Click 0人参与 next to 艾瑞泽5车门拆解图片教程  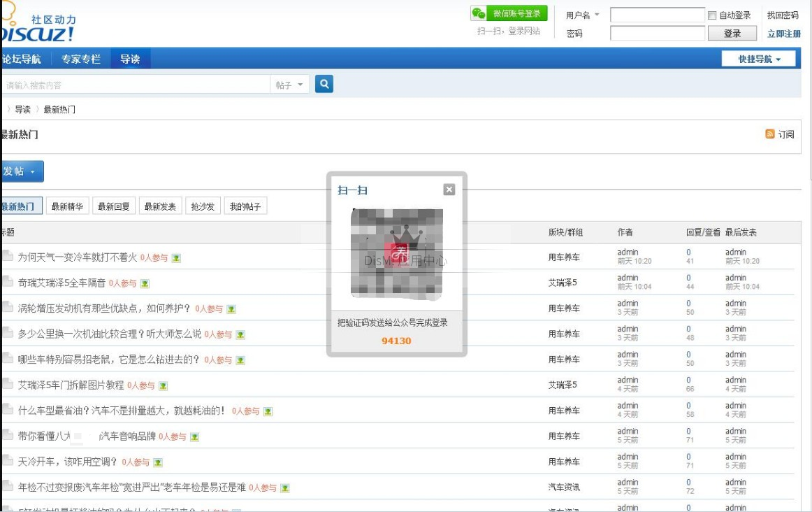(141, 385)
